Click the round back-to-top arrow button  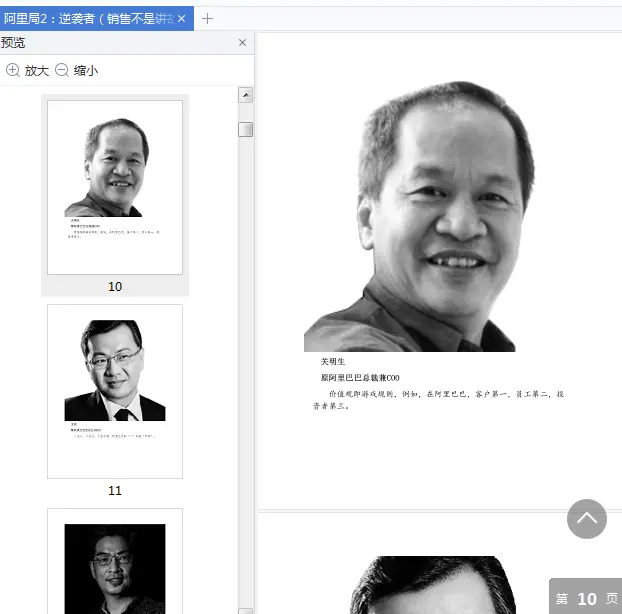(x=587, y=518)
